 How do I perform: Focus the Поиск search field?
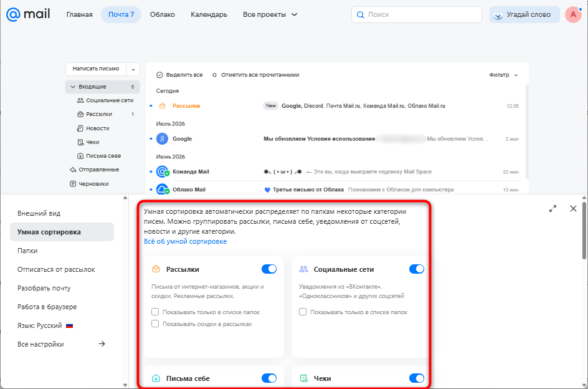coord(416,14)
